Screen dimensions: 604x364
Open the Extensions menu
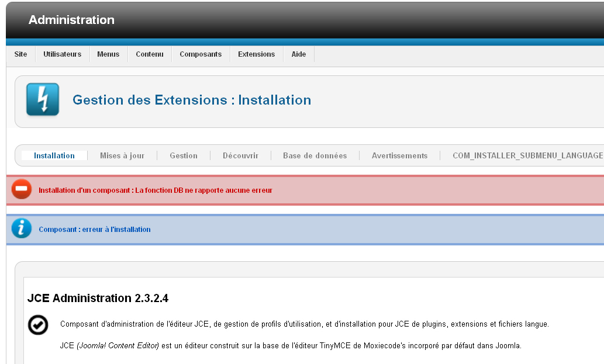pos(257,54)
